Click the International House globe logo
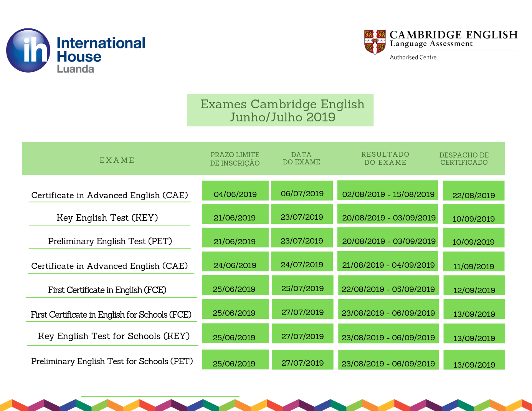This screenshot has width=532, height=411. point(28,50)
